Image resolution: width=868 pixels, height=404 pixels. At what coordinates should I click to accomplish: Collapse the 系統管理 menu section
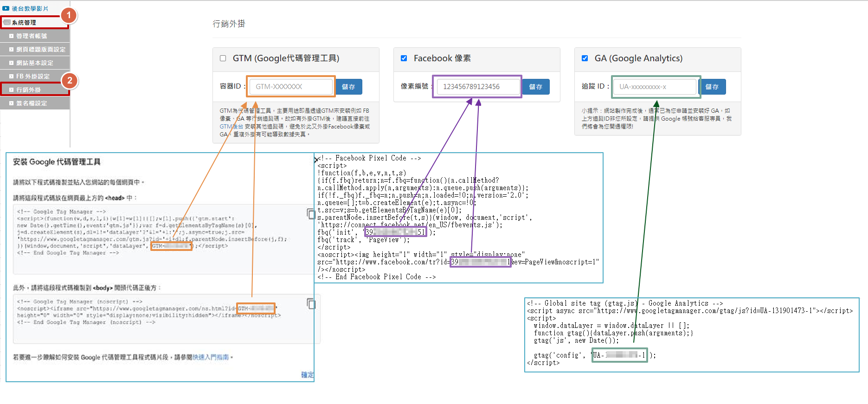(24, 22)
